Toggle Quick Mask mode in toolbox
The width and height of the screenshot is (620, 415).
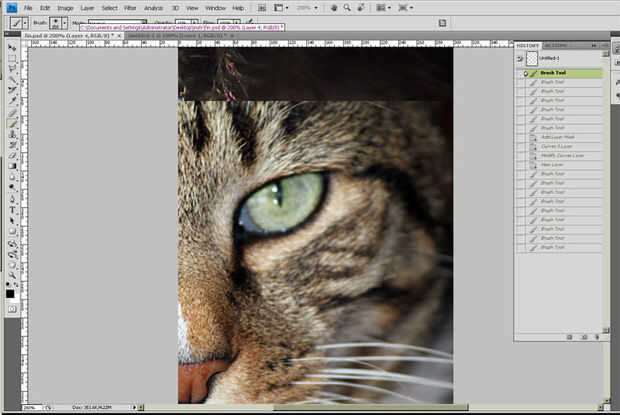coord(12,310)
